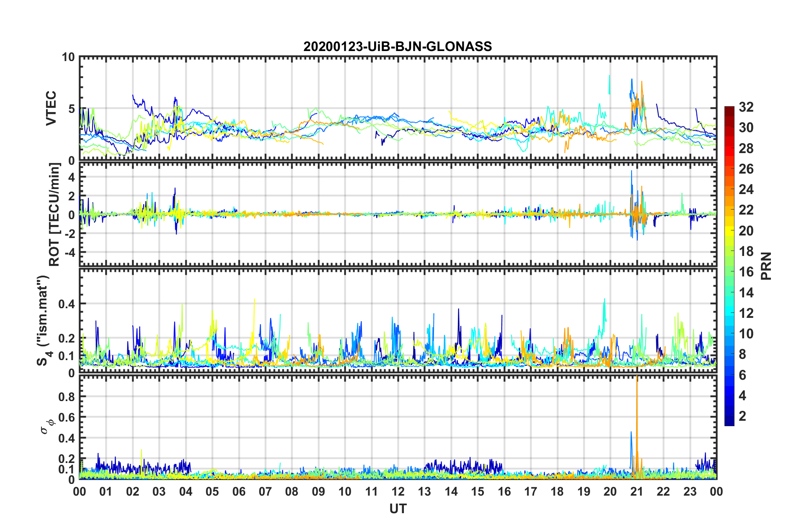796x532 pixels.
Task: Select the sigma-phi tick label 0.6
Action: (67, 417)
